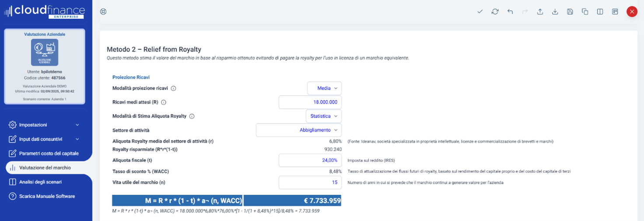Click the expanded formula calculation line
This screenshot has height=221, width=644.
click(216, 211)
